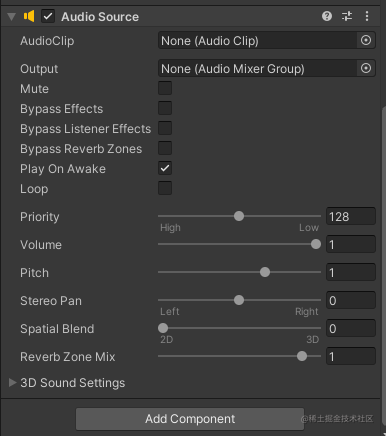Collapse the Audio Source component foldout
386x436 pixels.
pos(12,17)
